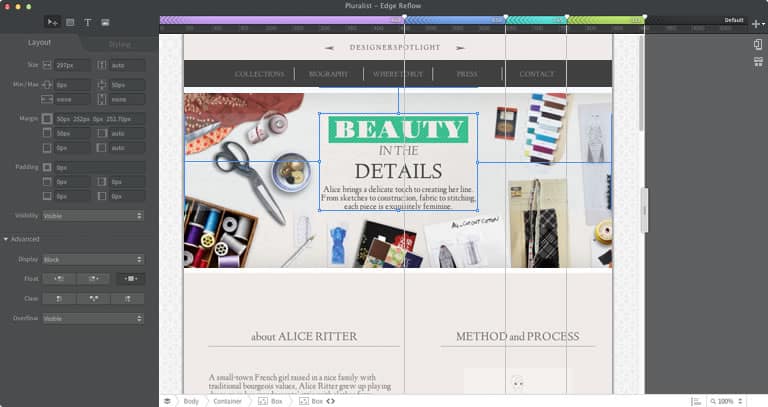
Task: Toggle float none button
Action: coord(130,278)
